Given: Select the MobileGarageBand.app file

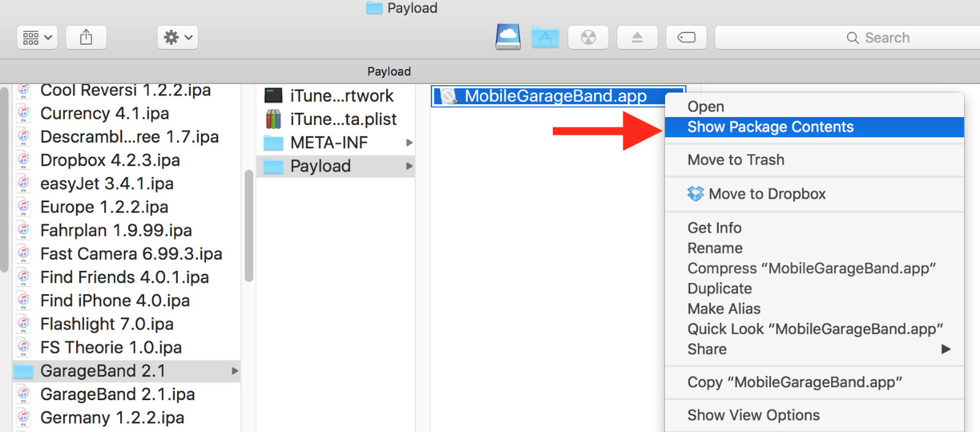Looking at the screenshot, I should [x=558, y=96].
